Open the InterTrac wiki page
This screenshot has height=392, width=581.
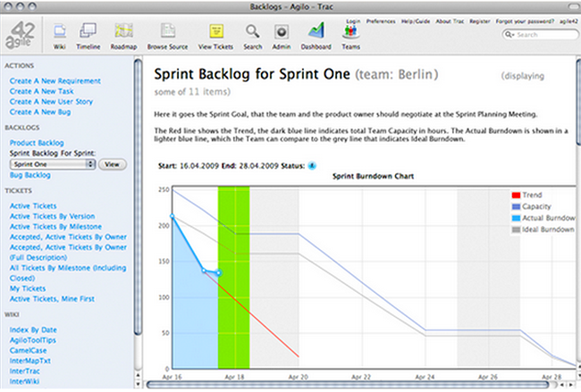(24, 371)
